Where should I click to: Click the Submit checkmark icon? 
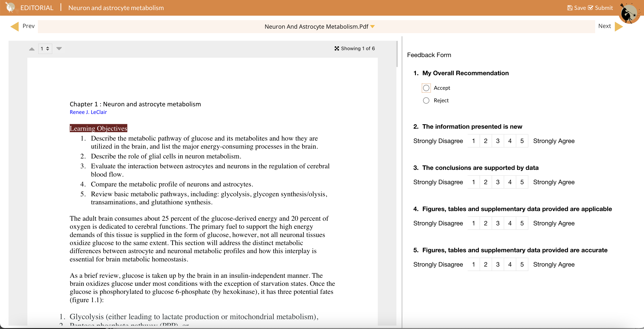coord(590,8)
